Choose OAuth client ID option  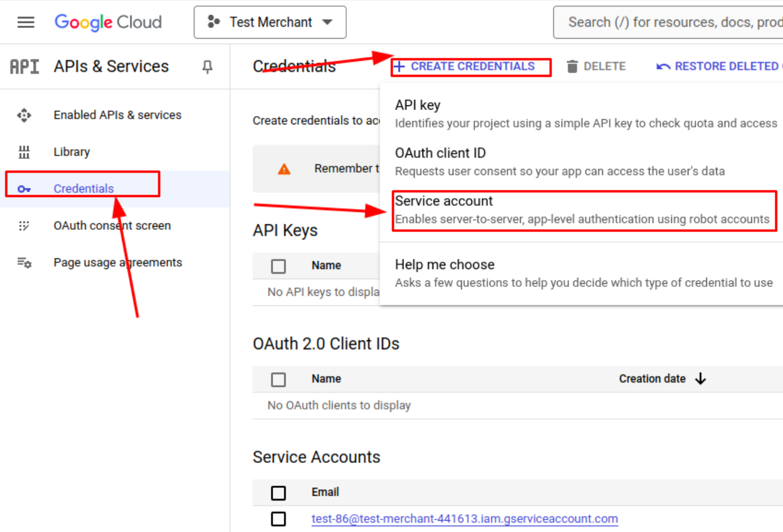pyautogui.click(x=581, y=162)
